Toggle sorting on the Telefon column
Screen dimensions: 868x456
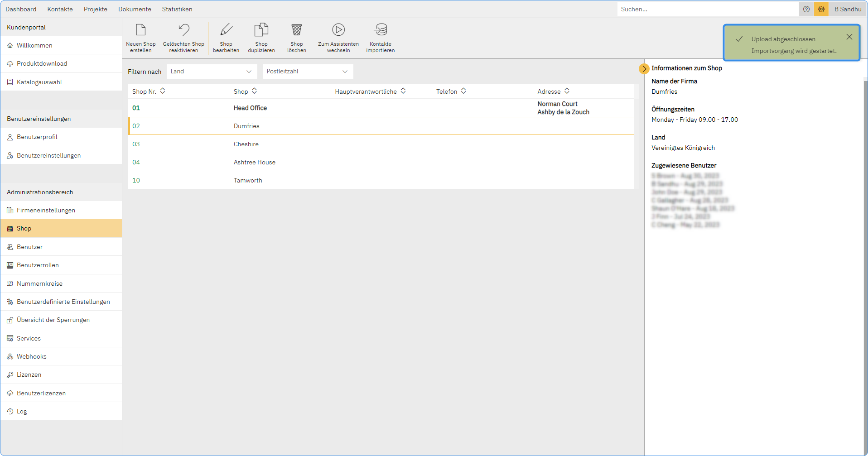pos(463,91)
